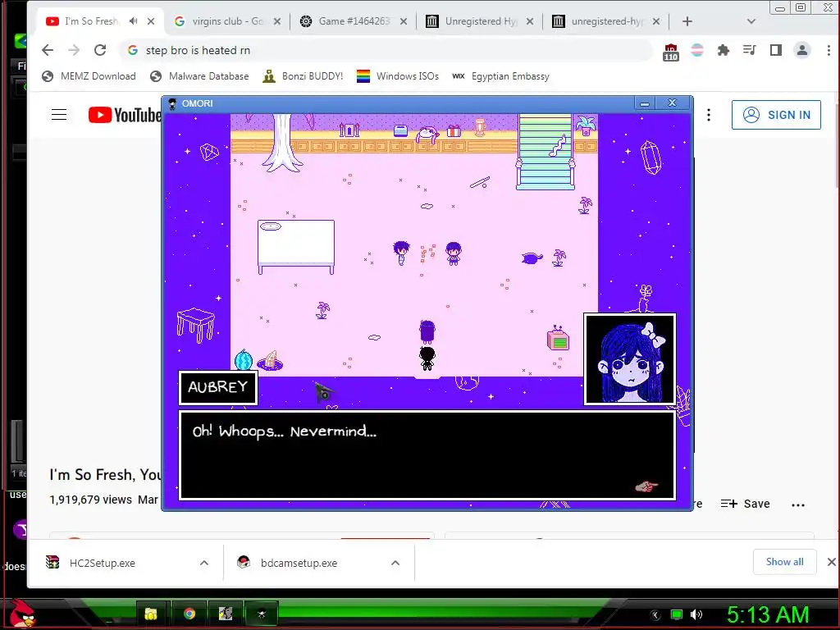
Task: Click the OMORI window title icon
Action: tap(172, 103)
